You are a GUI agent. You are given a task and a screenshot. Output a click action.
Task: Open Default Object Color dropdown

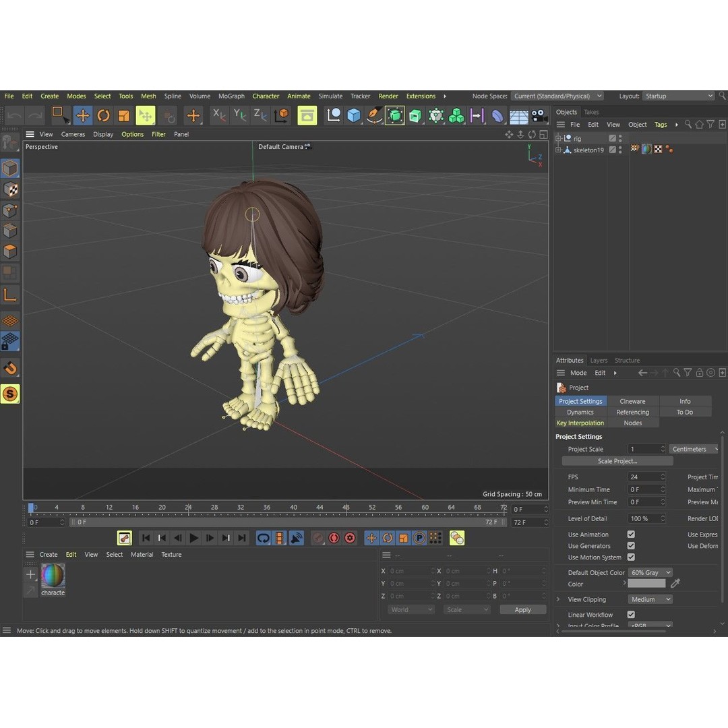(x=650, y=572)
